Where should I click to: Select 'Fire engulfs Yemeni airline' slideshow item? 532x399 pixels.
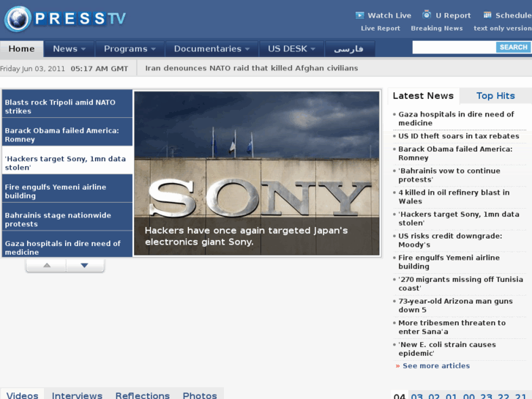click(x=67, y=188)
